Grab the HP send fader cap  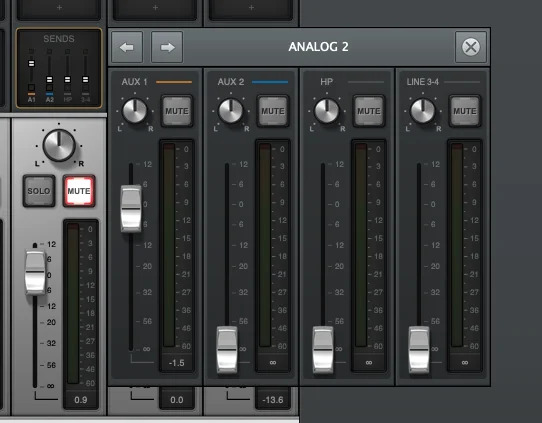tap(323, 350)
